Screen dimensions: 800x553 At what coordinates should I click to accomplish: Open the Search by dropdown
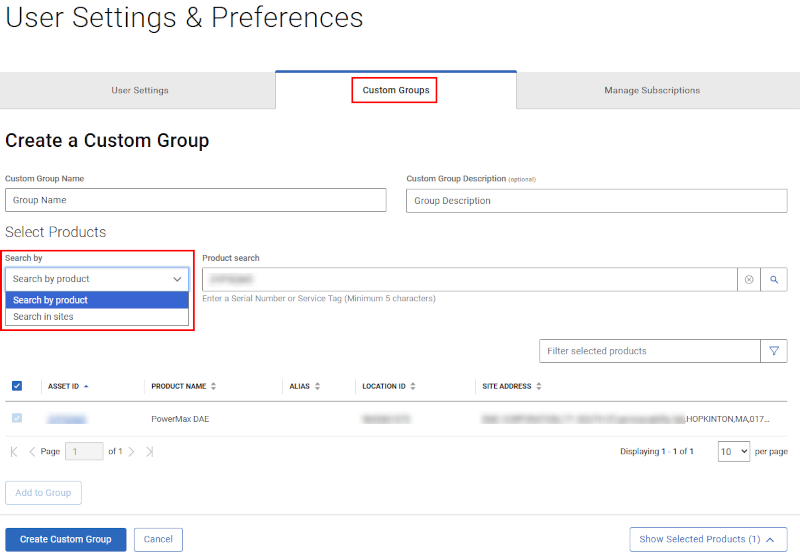pos(97,279)
